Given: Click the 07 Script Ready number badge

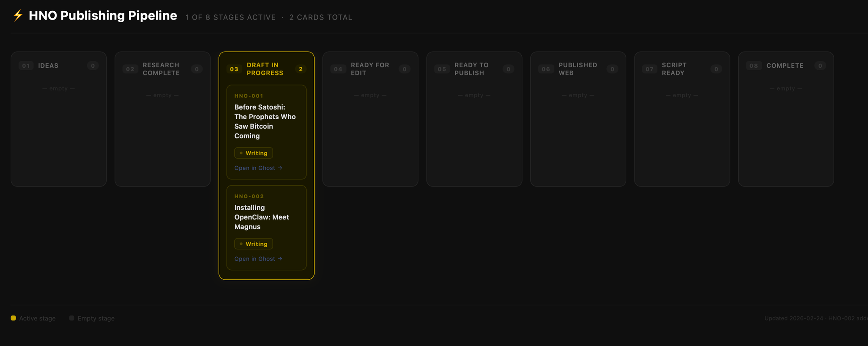Looking at the screenshot, I should 649,69.
